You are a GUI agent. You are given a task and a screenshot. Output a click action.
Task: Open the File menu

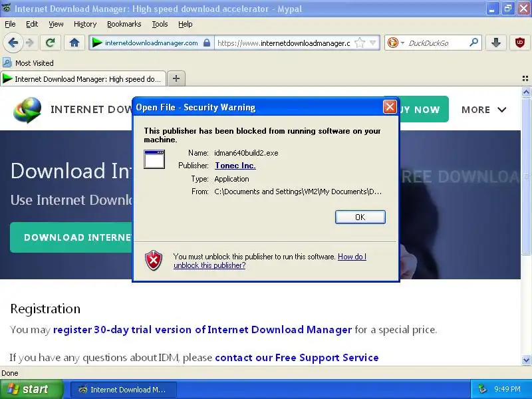click(x=10, y=24)
